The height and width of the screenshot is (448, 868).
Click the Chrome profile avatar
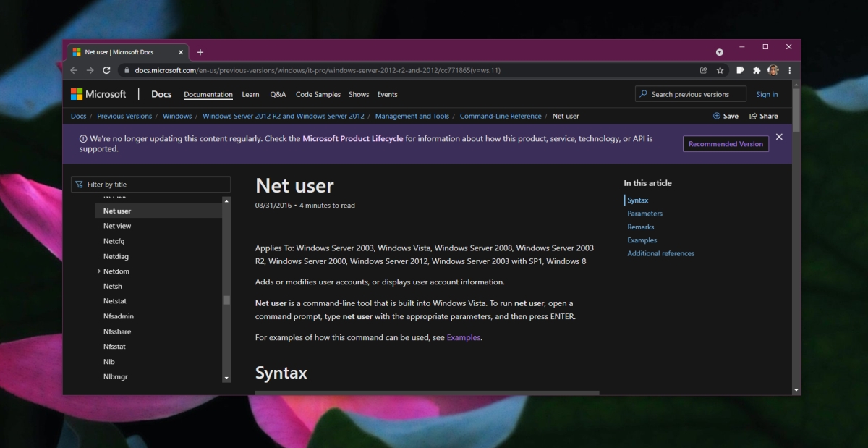click(x=773, y=70)
